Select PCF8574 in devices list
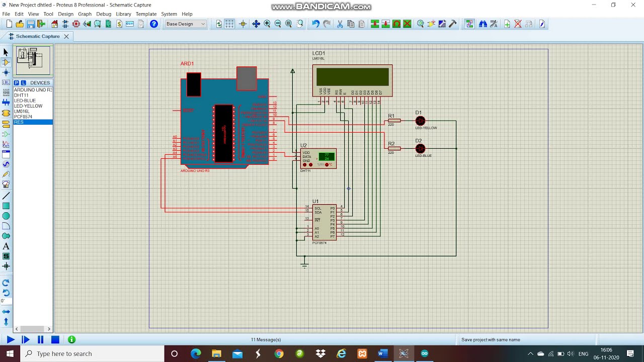The height and width of the screenshot is (362, 644). tap(23, 117)
